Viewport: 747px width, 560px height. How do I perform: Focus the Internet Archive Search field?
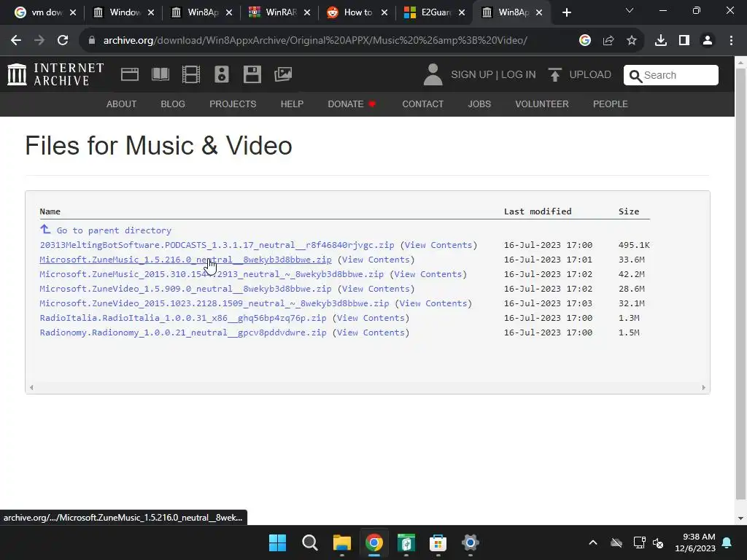pos(671,75)
